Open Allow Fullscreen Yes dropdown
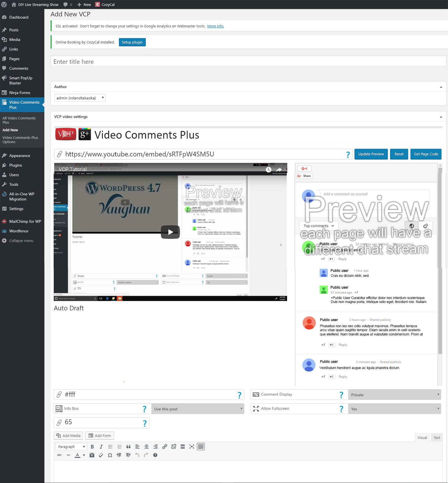 click(x=395, y=409)
